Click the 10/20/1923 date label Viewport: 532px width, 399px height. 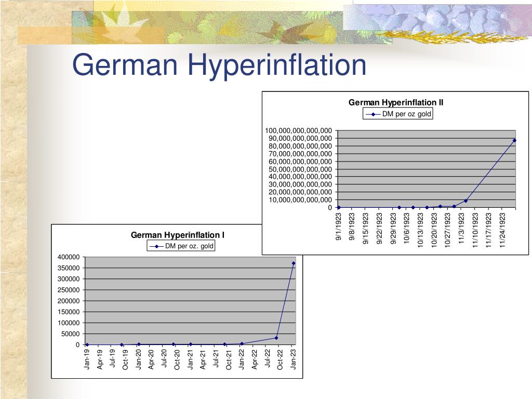[434, 230]
